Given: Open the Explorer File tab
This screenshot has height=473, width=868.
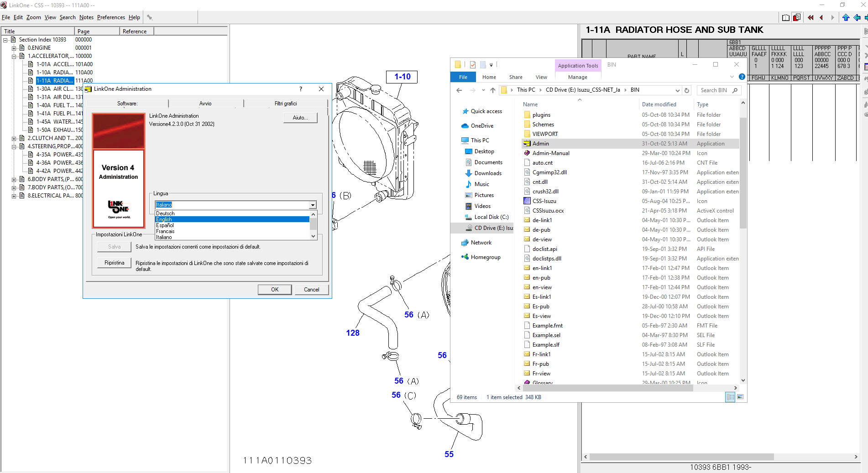Looking at the screenshot, I should [463, 77].
